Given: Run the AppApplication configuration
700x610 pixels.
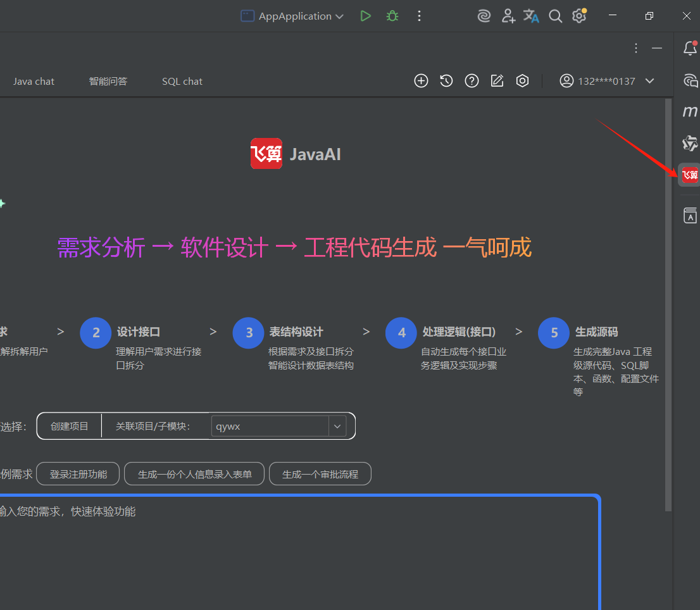Looking at the screenshot, I should 366,16.
